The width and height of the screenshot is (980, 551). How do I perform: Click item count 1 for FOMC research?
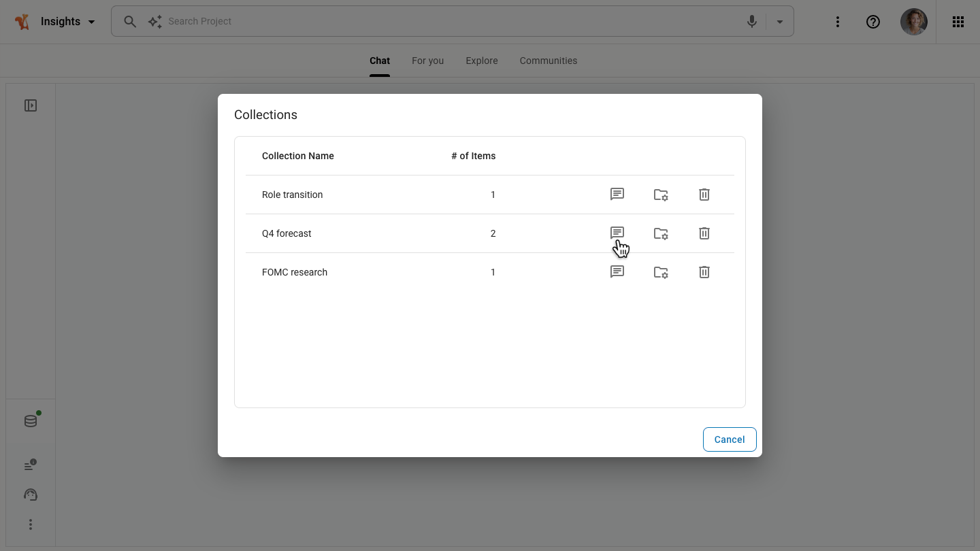click(493, 272)
